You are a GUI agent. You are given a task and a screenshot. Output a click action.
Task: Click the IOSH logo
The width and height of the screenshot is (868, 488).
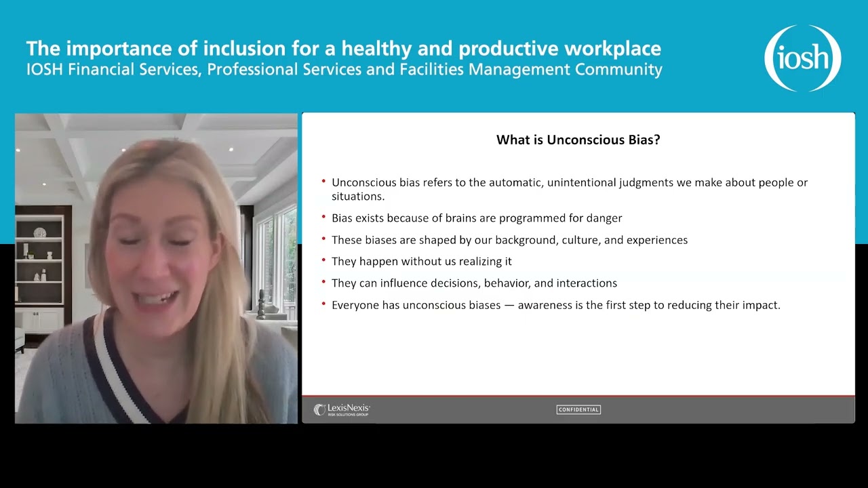coord(803,58)
